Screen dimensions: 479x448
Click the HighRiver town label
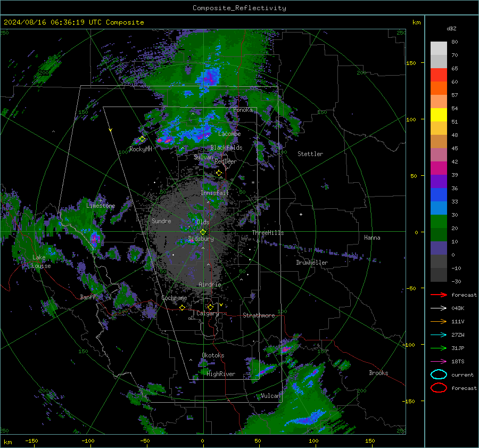221,374
